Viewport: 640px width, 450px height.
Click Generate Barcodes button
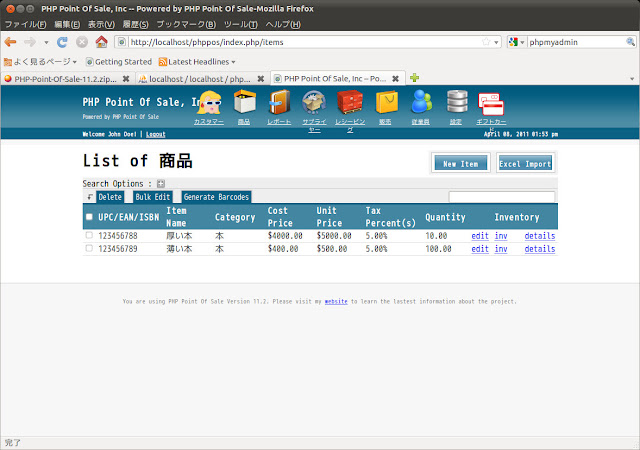pos(216,197)
